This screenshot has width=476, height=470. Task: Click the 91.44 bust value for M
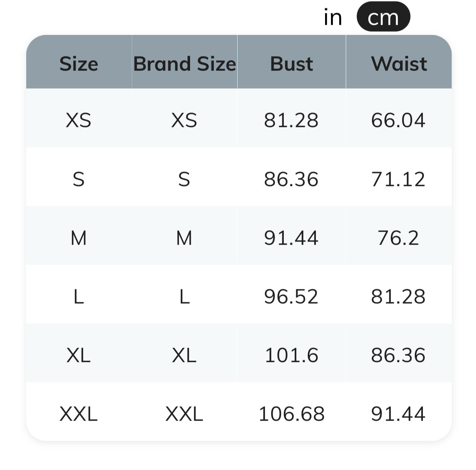[x=291, y=238]
